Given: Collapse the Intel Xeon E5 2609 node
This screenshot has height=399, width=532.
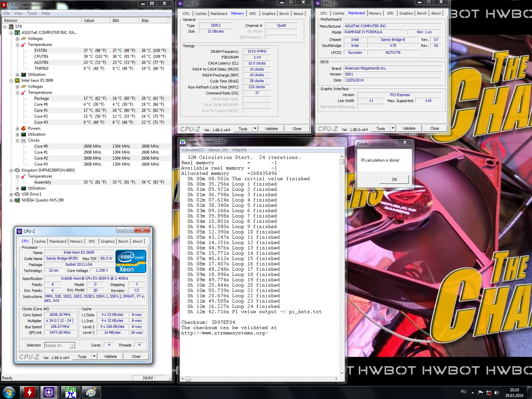Looking at the screenshot, I should coord(11,81).
